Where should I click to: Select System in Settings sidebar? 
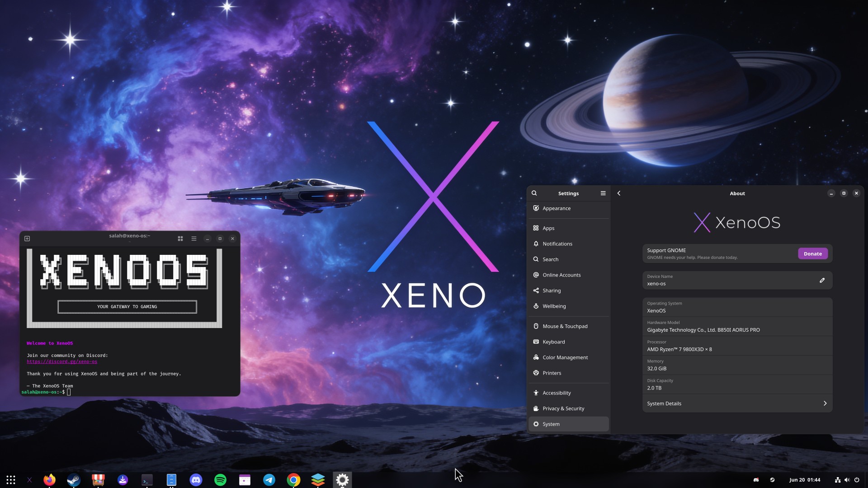[569, 424]
